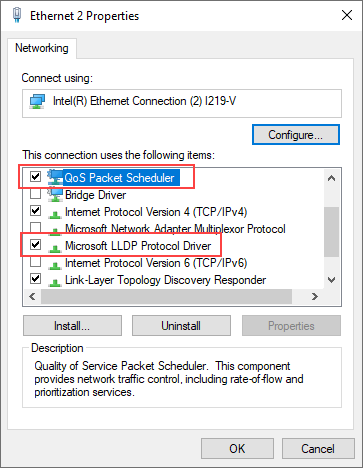
Task: Click the vertical scrollbar thumb in items list
Action: 331,232
